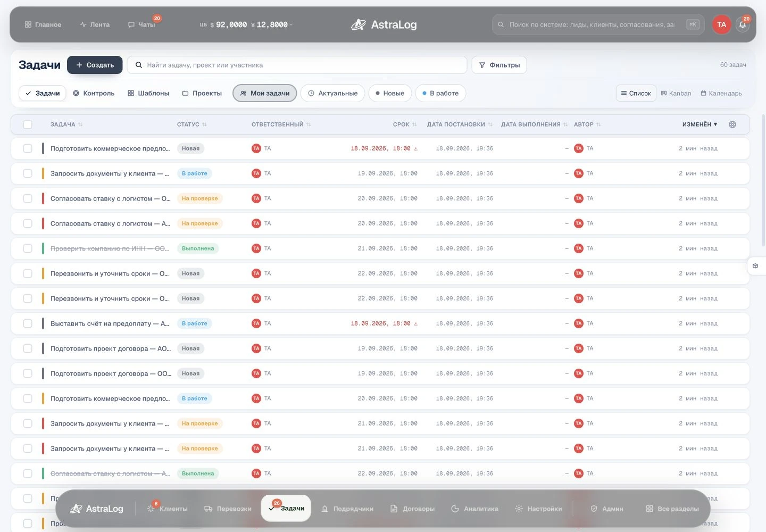This screenshot has width=766, height=532.
Task: Open Чаты with 20 unread badge
Action: [x=142, y=24]
